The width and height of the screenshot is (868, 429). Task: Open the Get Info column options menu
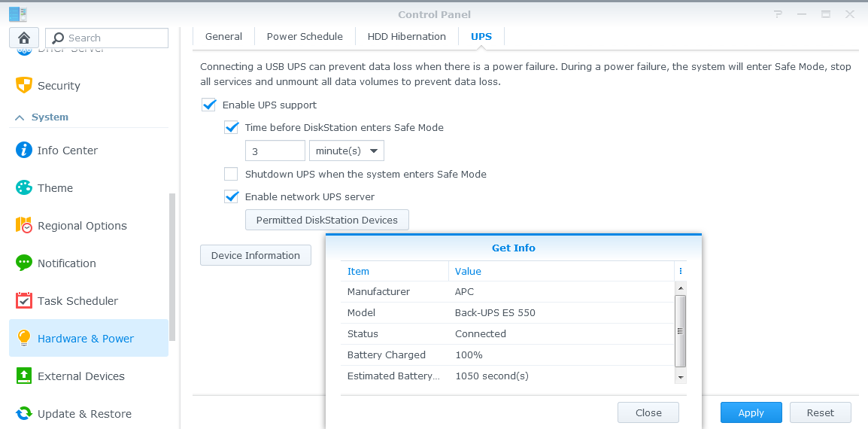tap(680, 271)
